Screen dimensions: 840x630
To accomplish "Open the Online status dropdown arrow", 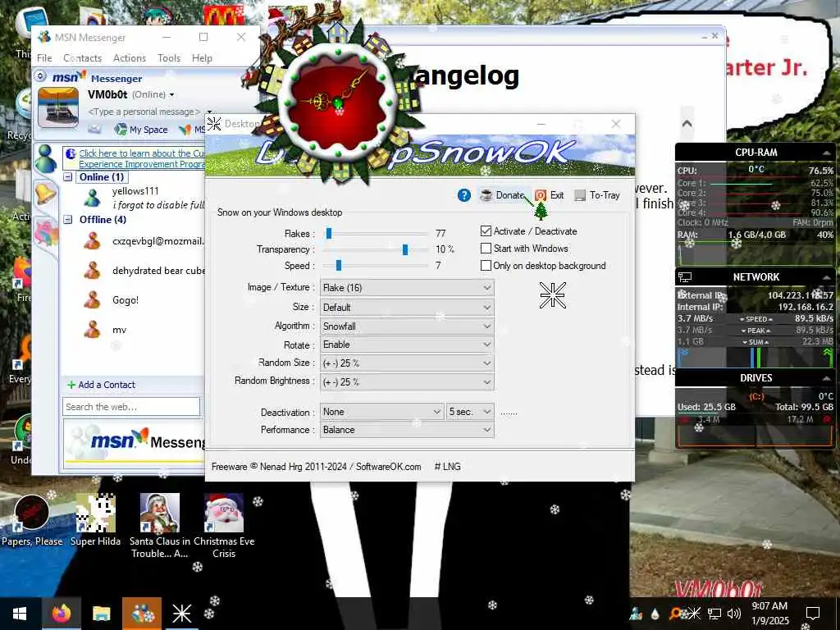I will point(172,95).
